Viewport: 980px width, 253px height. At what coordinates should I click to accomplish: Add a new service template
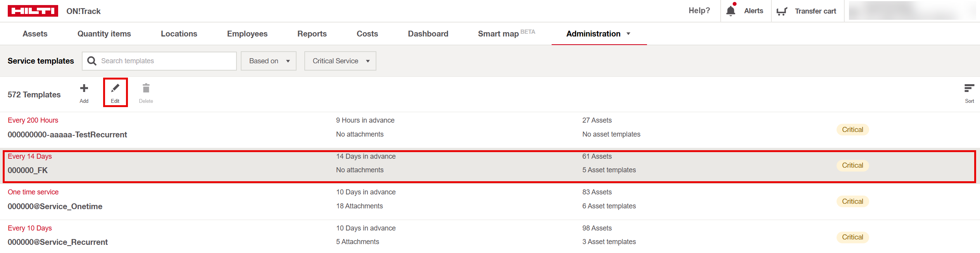pyautogui.click(x=84, y=92)
